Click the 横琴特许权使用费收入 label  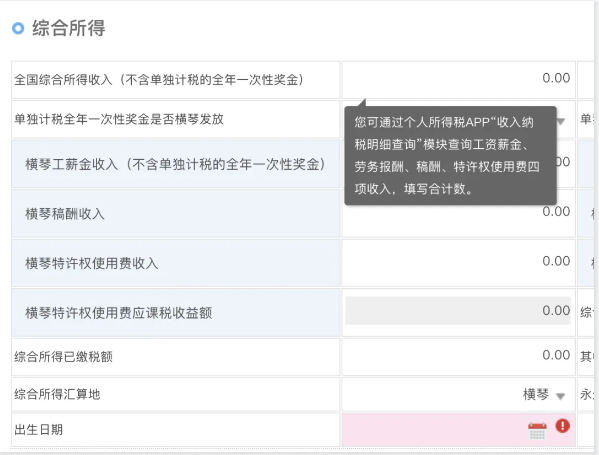coord(92,263)
